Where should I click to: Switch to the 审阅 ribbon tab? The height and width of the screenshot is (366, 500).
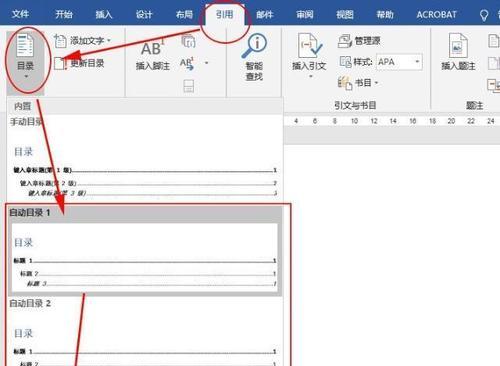tap(305, 14)
